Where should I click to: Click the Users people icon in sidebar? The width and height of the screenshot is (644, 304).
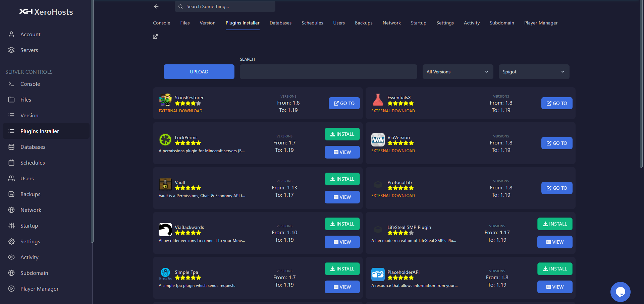(x=11, y=178)
